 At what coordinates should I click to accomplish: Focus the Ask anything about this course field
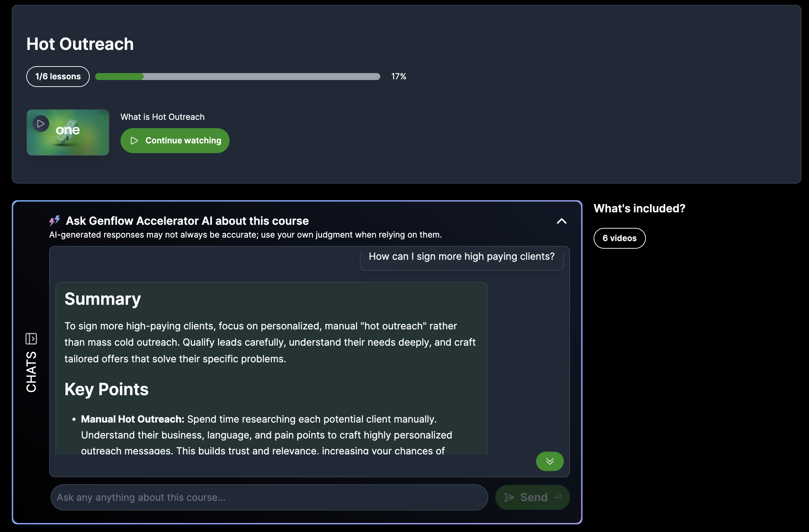[269, 497]
